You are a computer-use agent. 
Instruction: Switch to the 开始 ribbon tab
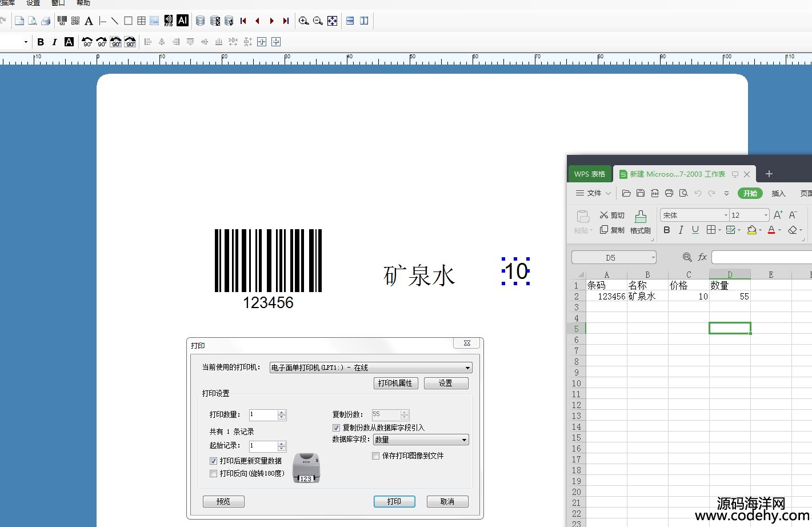tap(750, 193)
